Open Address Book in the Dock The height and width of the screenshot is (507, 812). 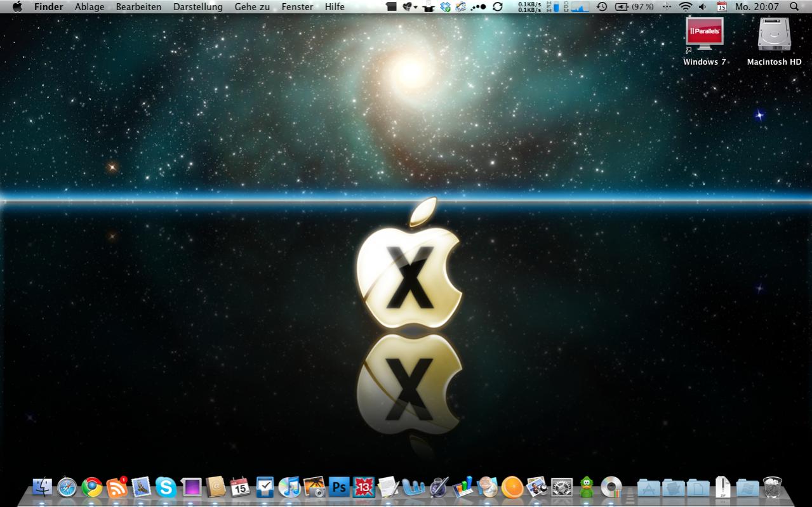point(216,487)
